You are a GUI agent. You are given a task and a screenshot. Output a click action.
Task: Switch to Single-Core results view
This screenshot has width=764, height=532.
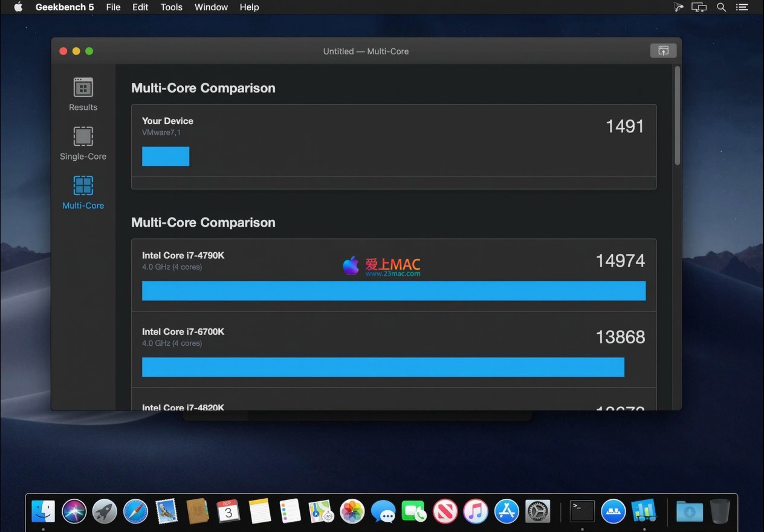pyautogui.click(x=83, y=143)
